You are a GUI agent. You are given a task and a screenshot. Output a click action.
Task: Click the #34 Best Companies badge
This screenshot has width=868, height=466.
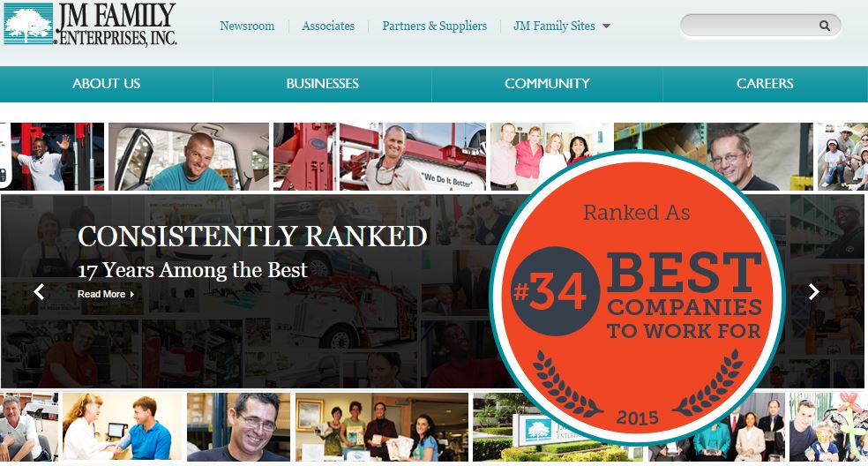point(637,297)
